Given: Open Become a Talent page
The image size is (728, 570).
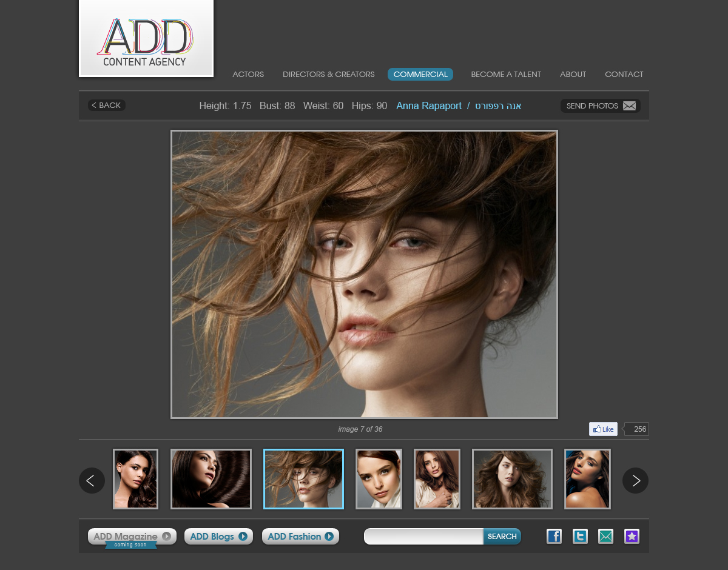Looking at the screenshot, I should click(506, 75).
